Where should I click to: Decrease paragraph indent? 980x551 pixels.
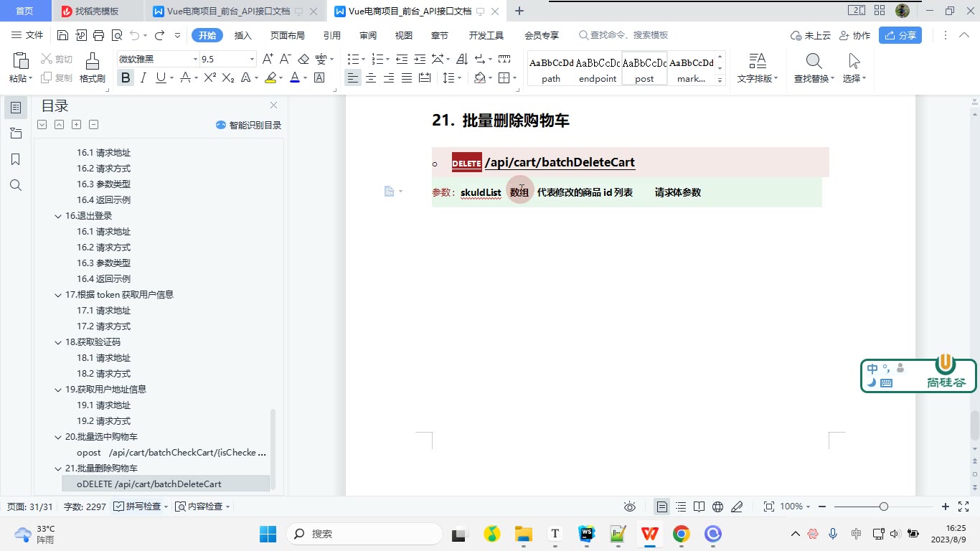pyautogui.click(x=402, y=59)
